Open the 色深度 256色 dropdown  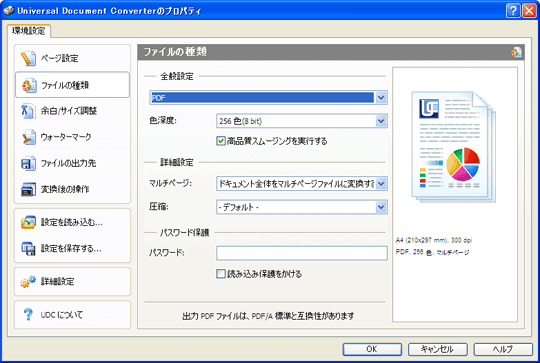click(381, 121)
